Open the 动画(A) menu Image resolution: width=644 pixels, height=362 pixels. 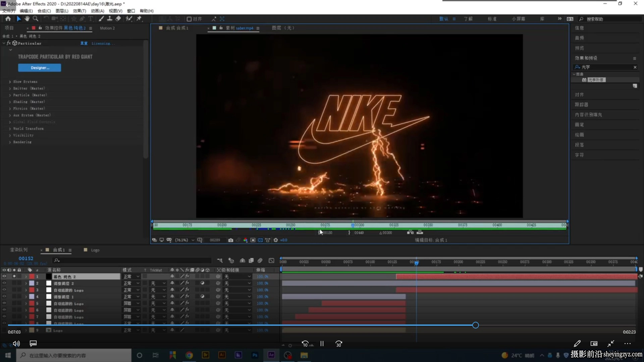tap(98, 11)
